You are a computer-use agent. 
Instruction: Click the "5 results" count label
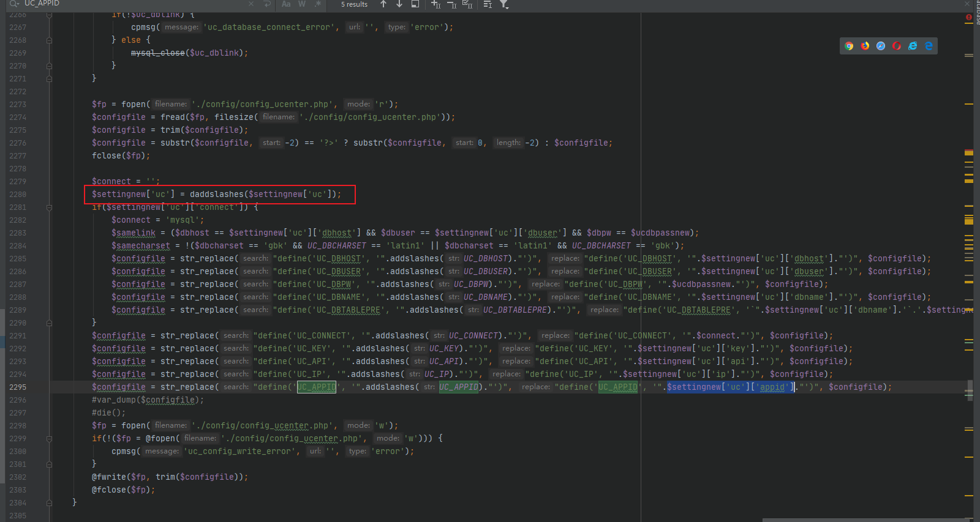[355, 4]
